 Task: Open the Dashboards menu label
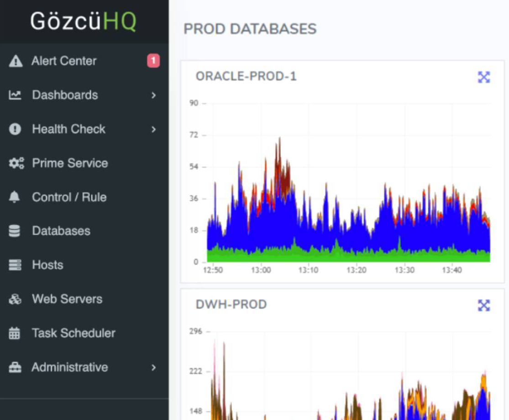click(x=65, y=95)
